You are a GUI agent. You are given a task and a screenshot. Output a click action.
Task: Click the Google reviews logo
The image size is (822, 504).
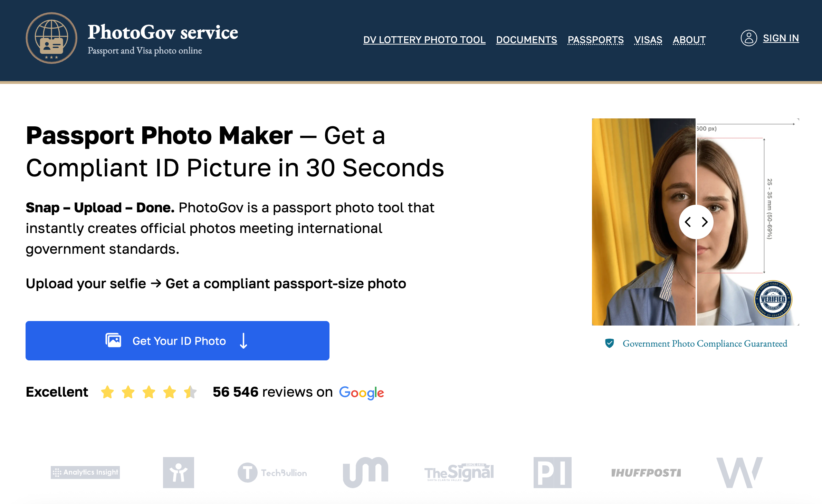point(361,392)
